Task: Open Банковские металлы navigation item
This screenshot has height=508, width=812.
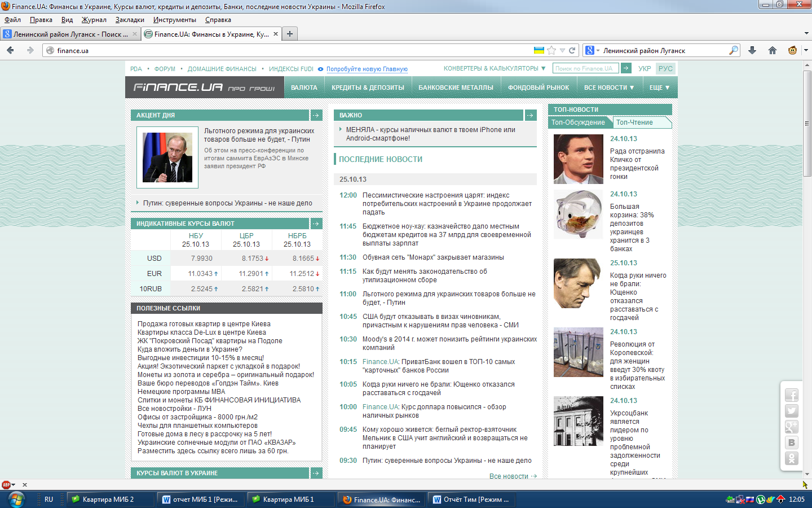Action: tap(456, 87)
